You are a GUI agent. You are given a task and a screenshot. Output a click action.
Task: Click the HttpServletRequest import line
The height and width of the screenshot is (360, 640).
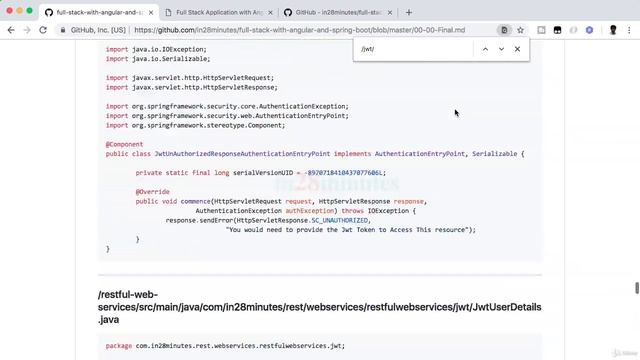(190, 78)
